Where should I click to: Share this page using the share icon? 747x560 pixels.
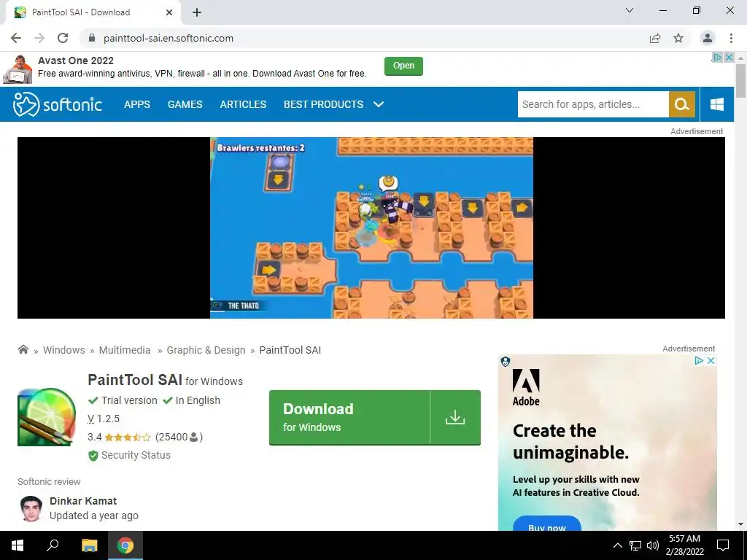655,38
